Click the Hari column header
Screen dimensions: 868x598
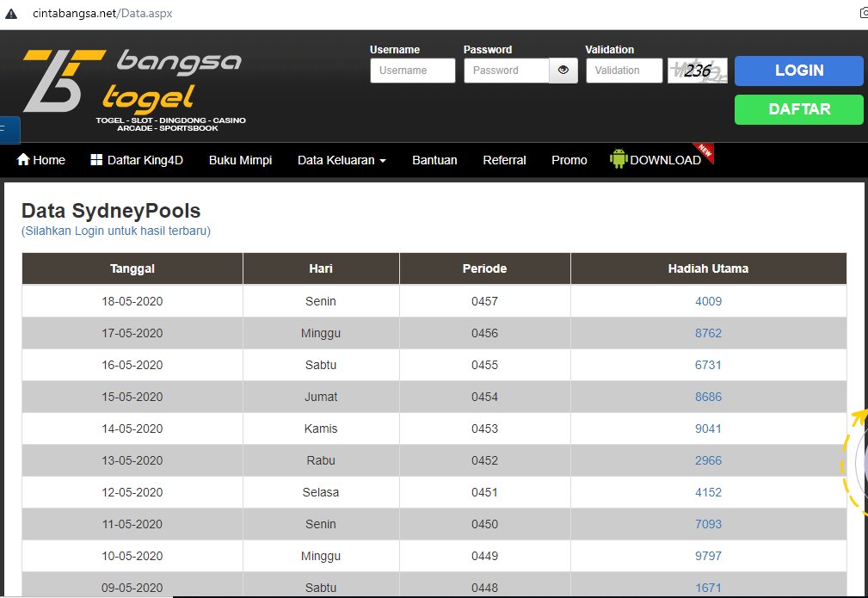[321, 268]
